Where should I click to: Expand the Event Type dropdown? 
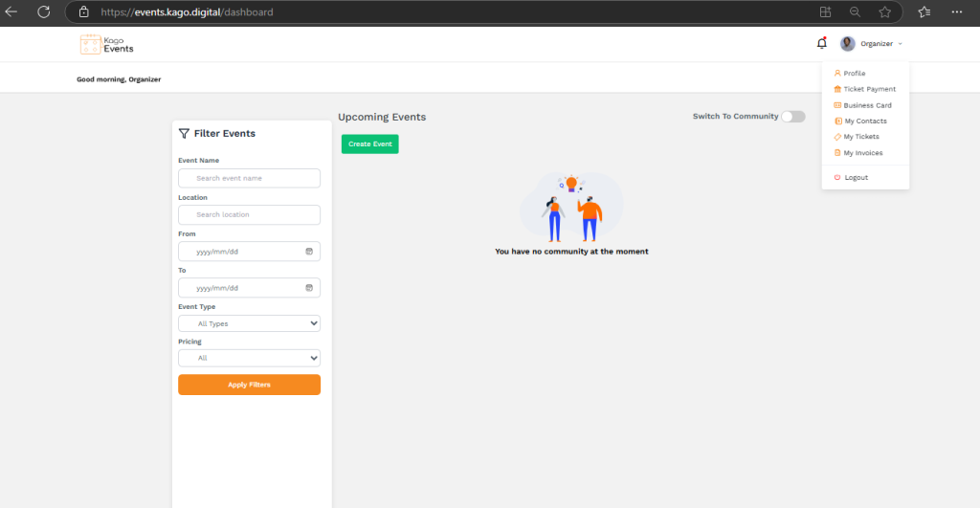tap(249, 324)
